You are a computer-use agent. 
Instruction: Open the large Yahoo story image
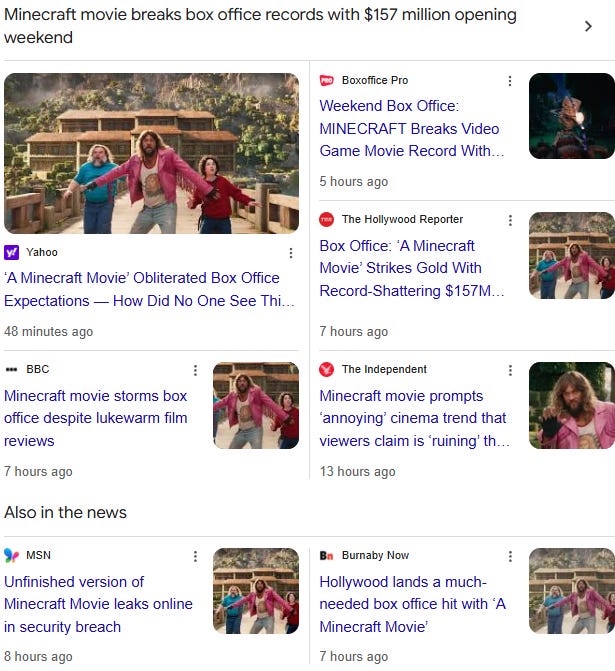coord(152,153)
